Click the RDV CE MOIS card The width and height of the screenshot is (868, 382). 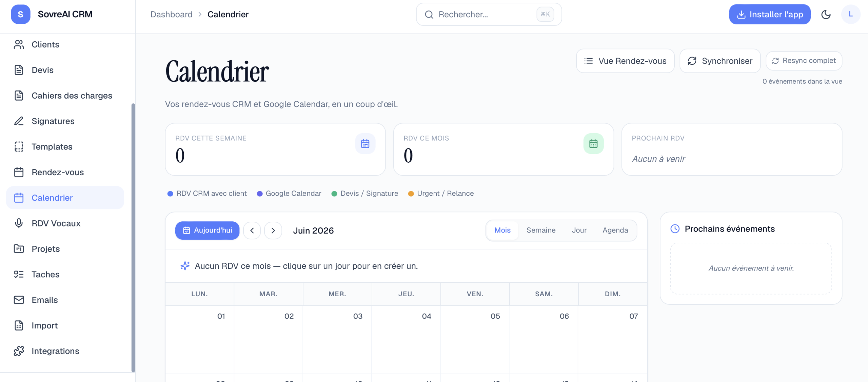[504, 149]
